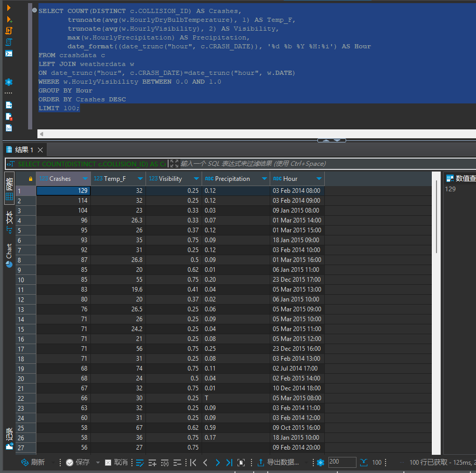Viewport: 476px width, 473px height.
Task: Go to next row arrow
Action: click(218, 463)
